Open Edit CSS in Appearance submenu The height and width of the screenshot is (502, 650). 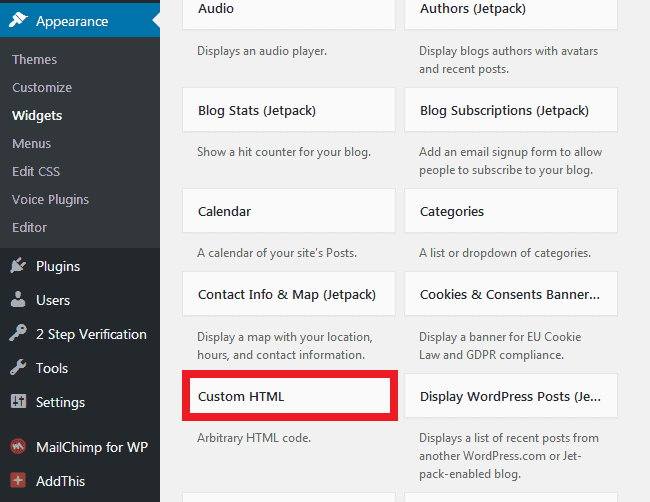pyautogui.click(x=36, y=171)
